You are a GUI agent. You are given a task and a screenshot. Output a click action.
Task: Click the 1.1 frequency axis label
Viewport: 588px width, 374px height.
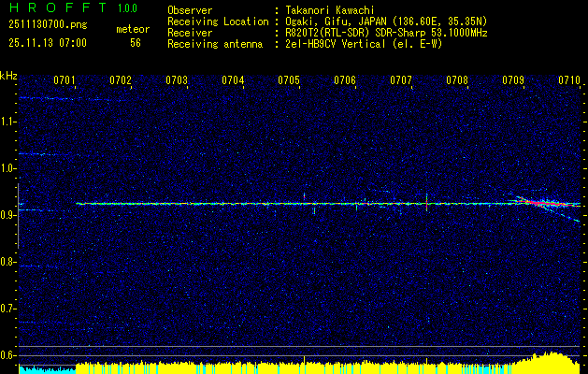pyautogui.click(x=8, y=122)
